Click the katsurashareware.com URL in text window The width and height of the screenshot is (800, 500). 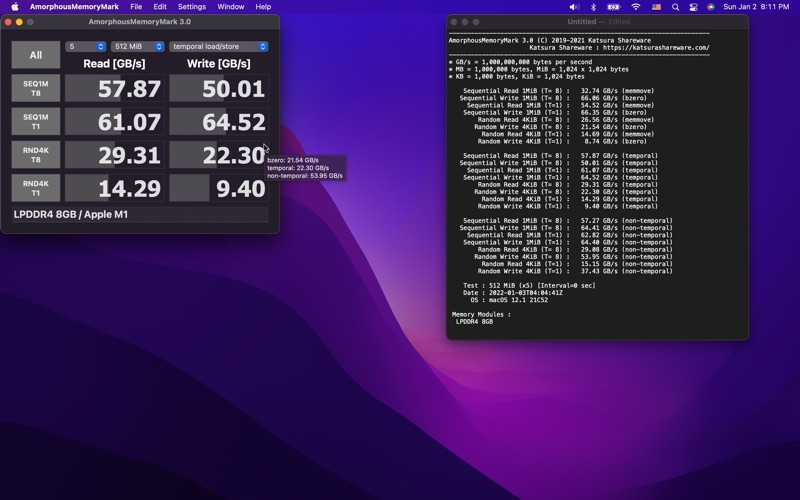[x=656, y=47]
